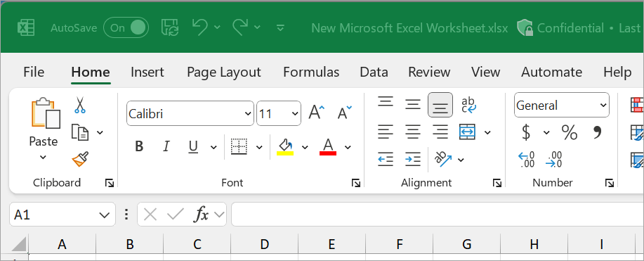Switch to the Insert ribbon tab
Image resolution: width=644 pixels, height=261 pixels.
147,72
